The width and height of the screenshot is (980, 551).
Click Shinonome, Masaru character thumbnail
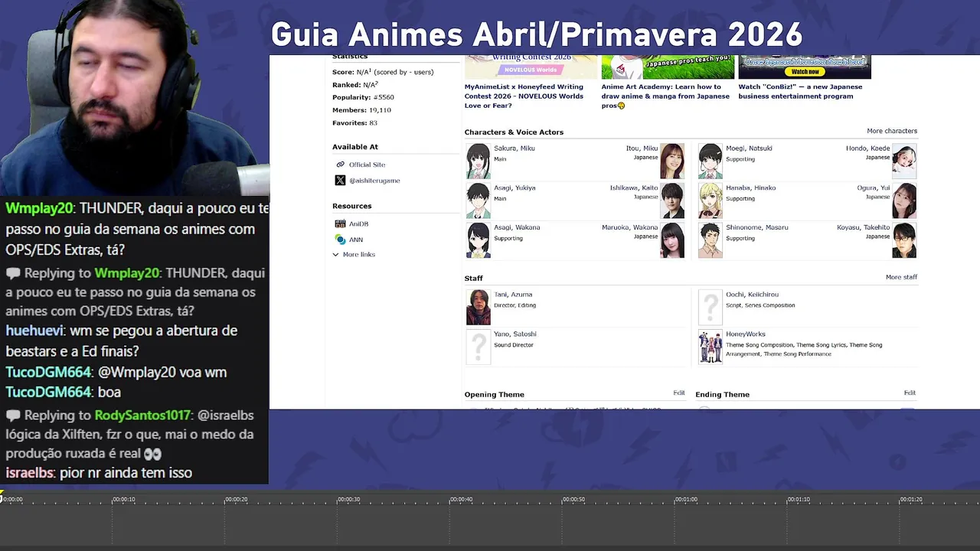(x=710, y=240)
